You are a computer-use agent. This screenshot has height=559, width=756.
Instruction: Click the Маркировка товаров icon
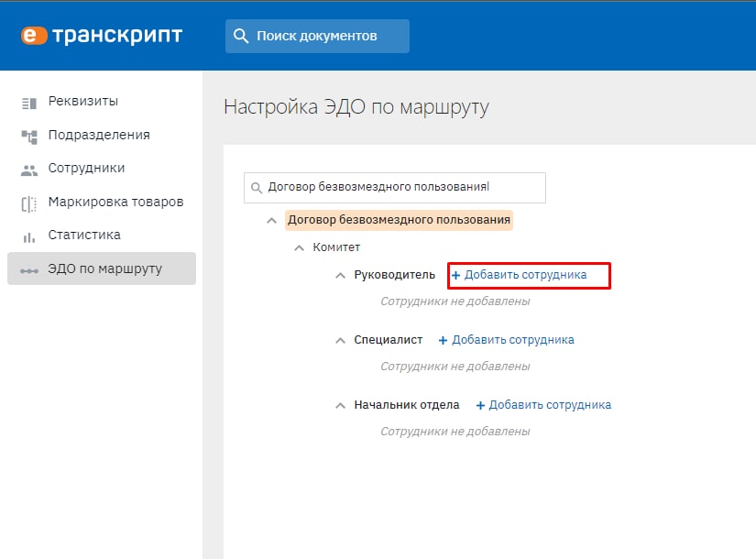[29, 203]
